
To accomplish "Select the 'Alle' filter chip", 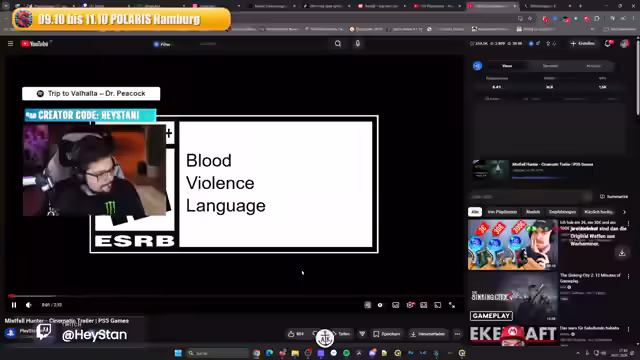I will pyautogui.click(x=475, y=212).
